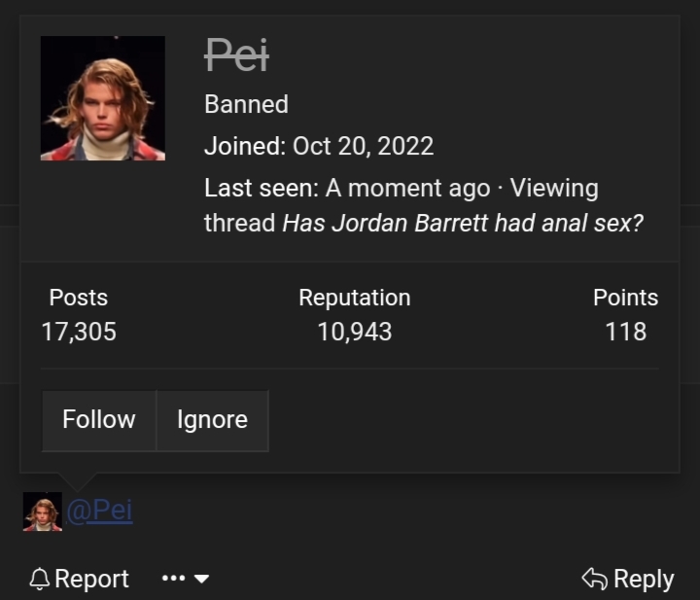Viewport: 700px width, 600px height.
Task: Open the large profile avatar of Pei
Action: click(x=102, y=98)
